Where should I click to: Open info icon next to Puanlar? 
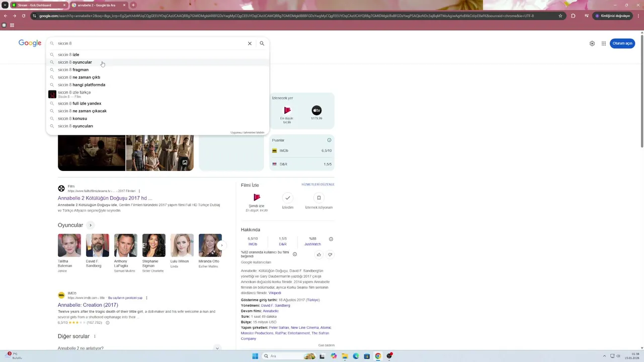click(330, 140)
